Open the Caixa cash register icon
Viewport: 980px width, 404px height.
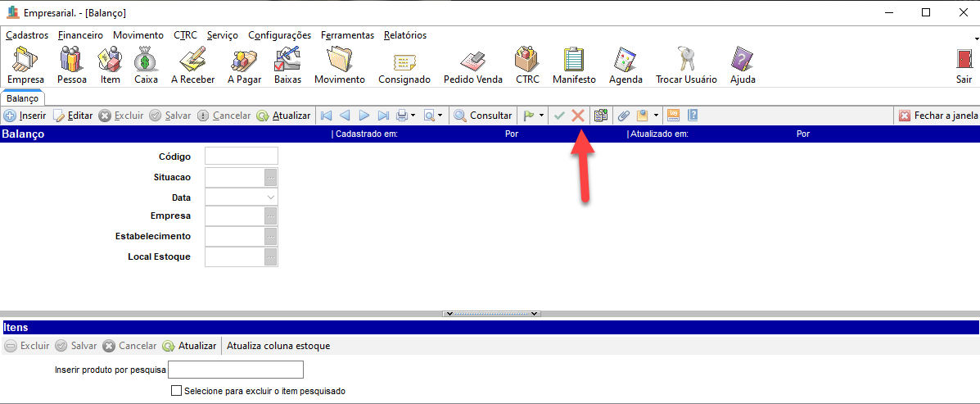(x=146, y=65)
